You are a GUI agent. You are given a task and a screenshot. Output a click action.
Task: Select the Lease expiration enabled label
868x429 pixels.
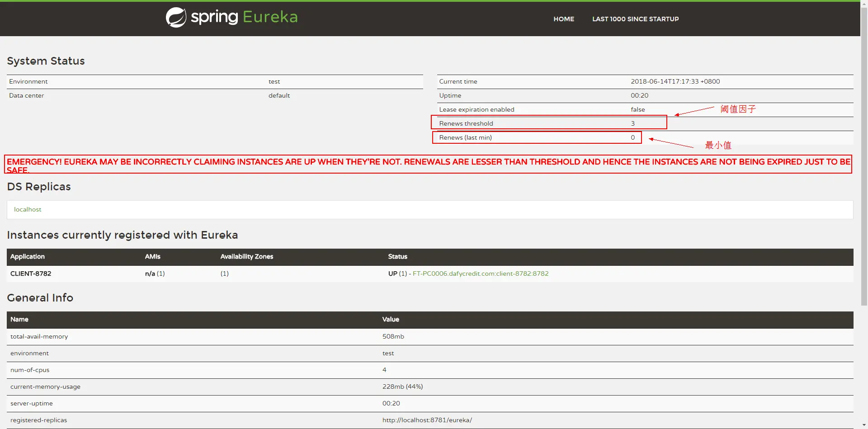(476, 109)
